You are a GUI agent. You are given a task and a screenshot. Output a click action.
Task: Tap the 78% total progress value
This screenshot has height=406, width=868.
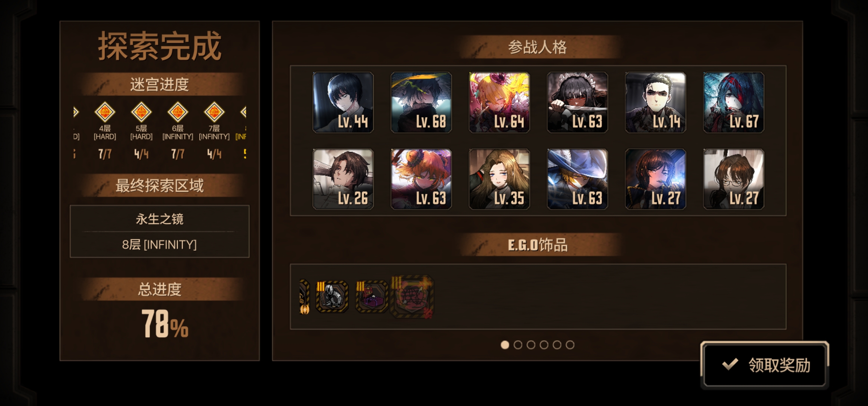165,324
